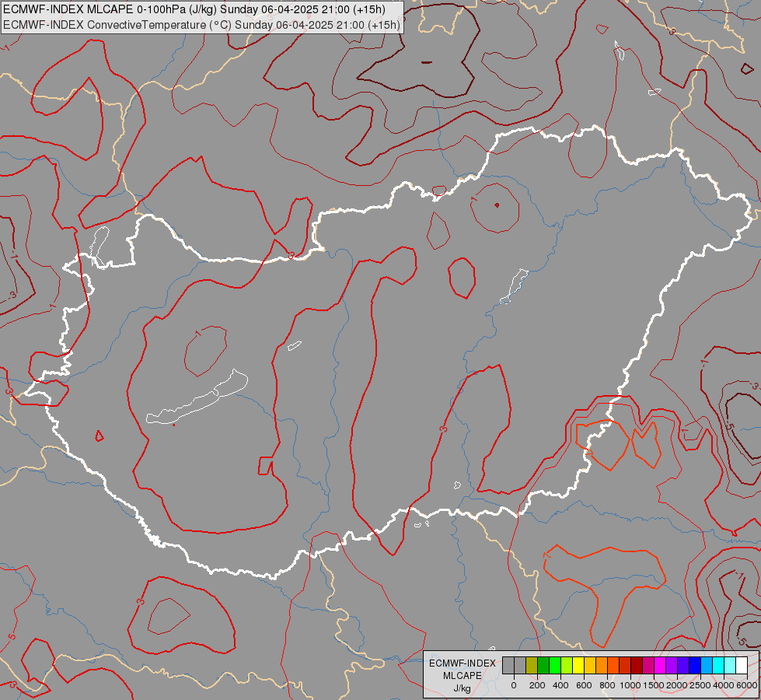The image size is (761, 700).
Task: Pick the bright magenta swatch starting at 1500
Action: [x=660, y=665]
